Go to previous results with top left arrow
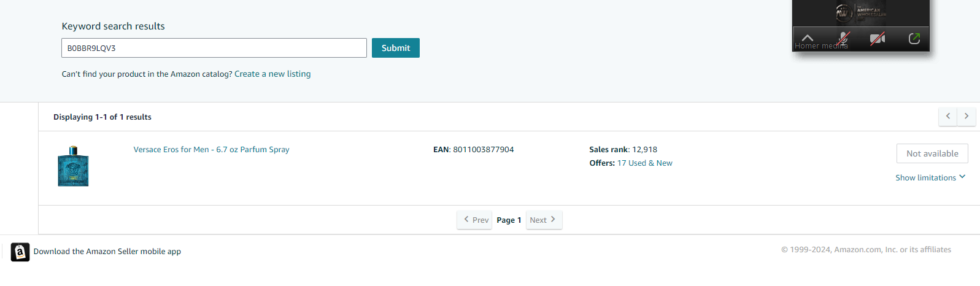This screenshot has height=286, width=980. [x=948, y=116]
